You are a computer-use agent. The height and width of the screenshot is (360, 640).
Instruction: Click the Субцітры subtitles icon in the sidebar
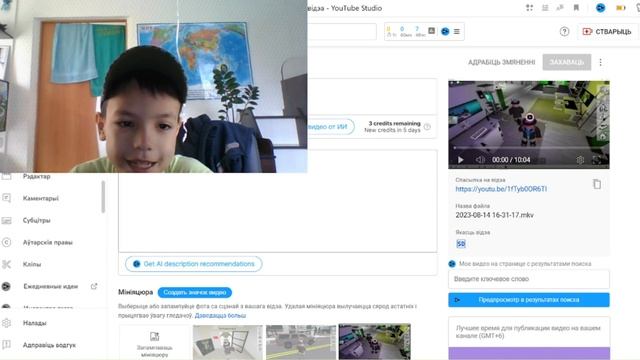7,220
